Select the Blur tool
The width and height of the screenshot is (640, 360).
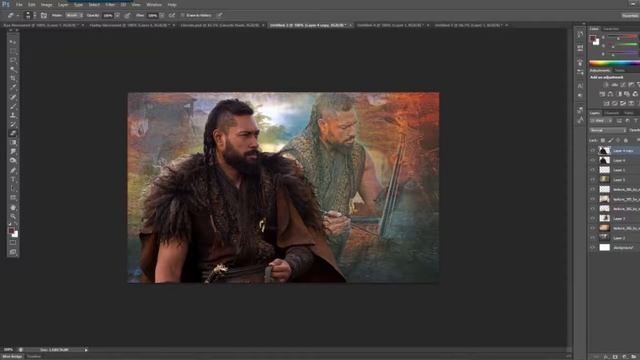[x=13, y=151]
